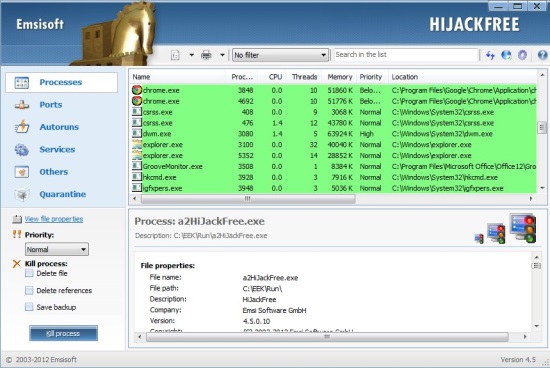Sort list by Priority column header
Viewport: 550px width, 368px height.
(372, 77)
